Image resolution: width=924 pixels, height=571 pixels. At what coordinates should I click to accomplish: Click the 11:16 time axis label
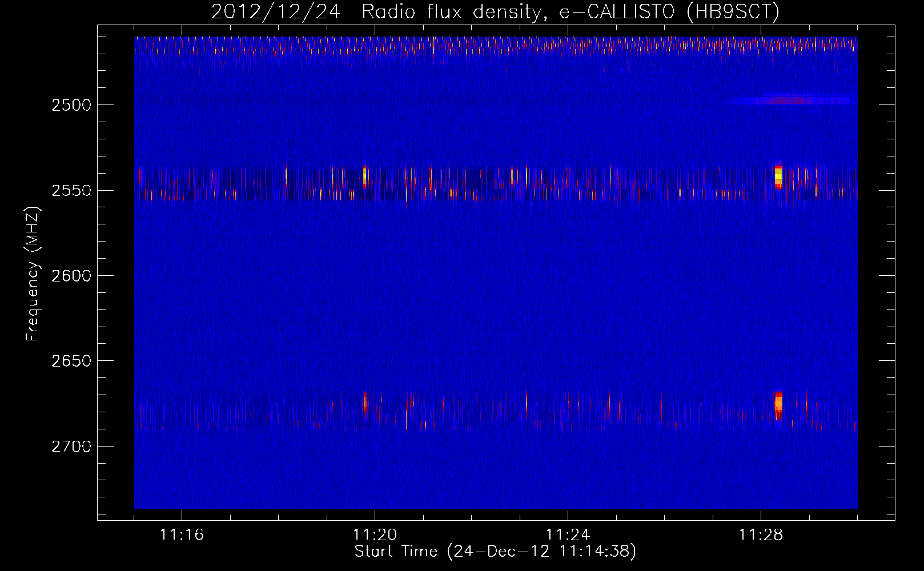pyautogui.click(x=182, y=534)
